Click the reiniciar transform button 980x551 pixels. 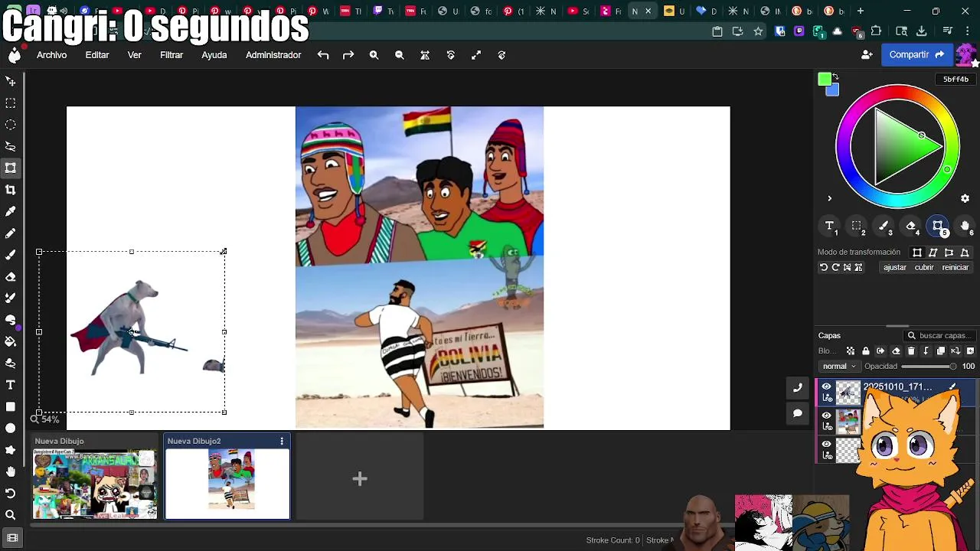pyautogui.click(x=955, y=268)
